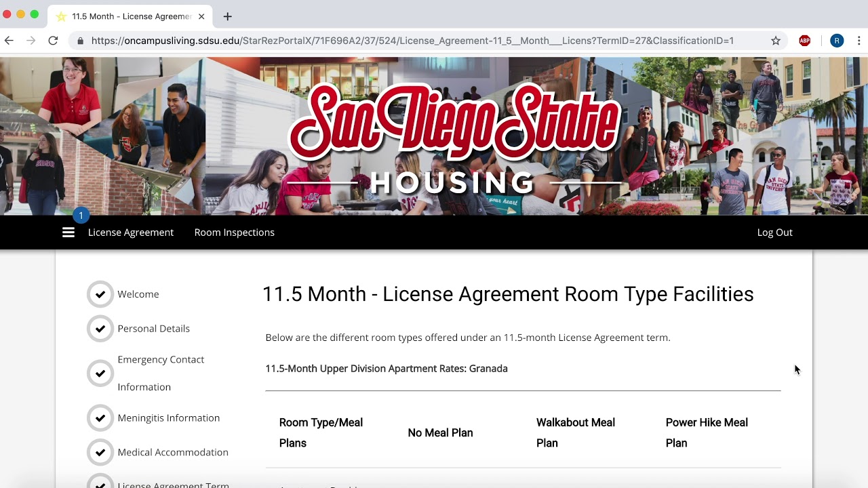Click the License Agreement Term step checkmark

point(100,482)
